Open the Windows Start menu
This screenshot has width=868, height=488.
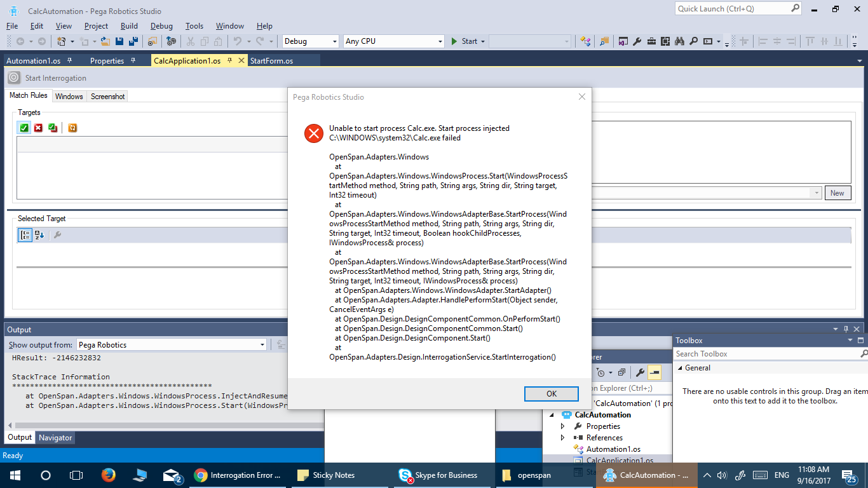point(15,475)
